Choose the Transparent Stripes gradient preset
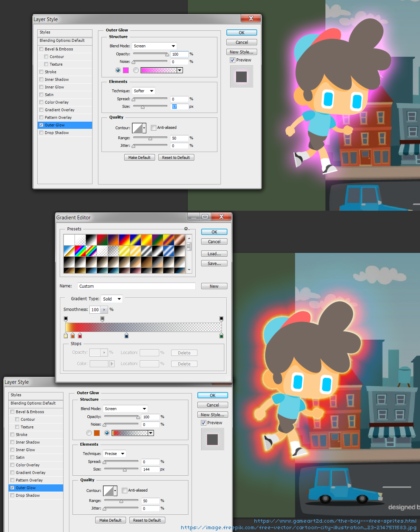This screenshot has height=532, width=420. [x=102, y=251]
